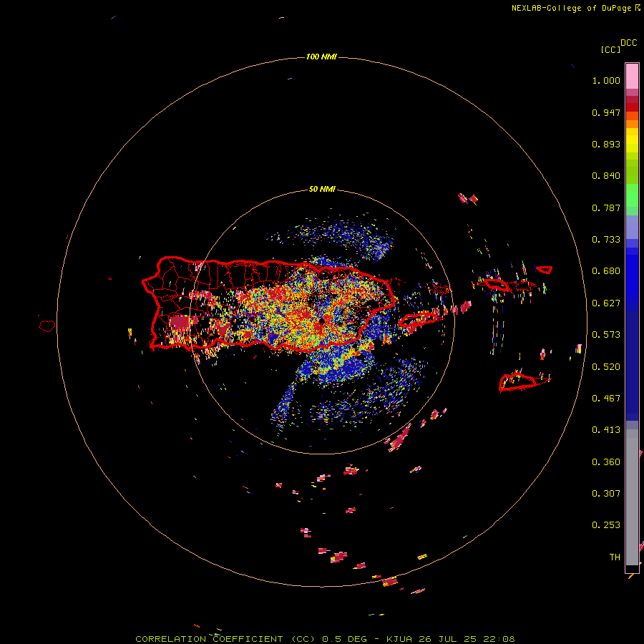Select the 0.680 scale value
644x644 pixels.
tap(606, 271)
